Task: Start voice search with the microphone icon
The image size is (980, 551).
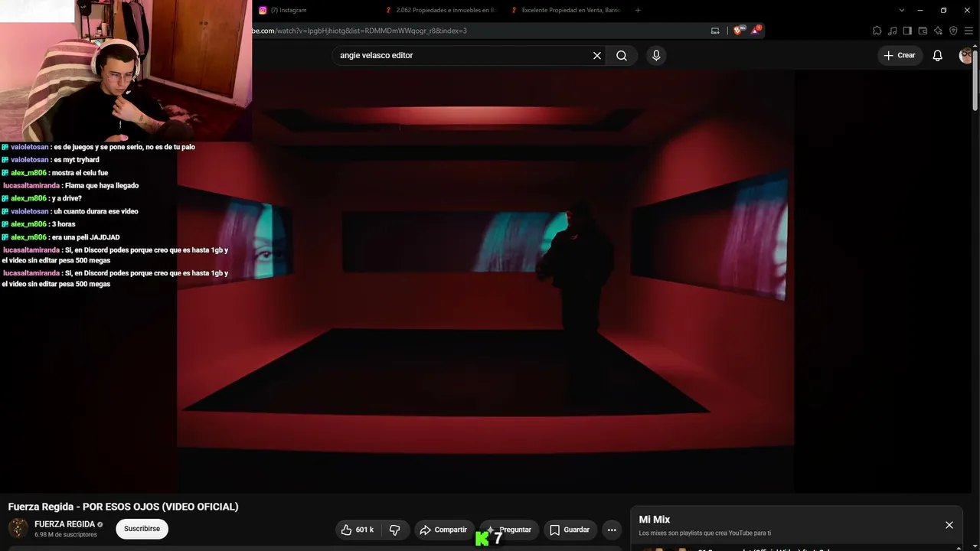Action: [x=655, y=55]
